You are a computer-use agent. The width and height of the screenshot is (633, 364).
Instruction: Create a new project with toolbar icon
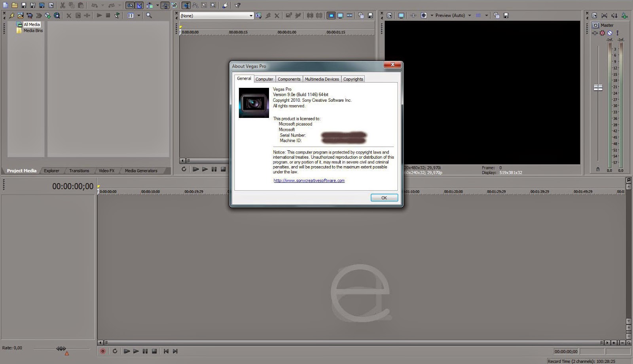click(x=5, y=5)
